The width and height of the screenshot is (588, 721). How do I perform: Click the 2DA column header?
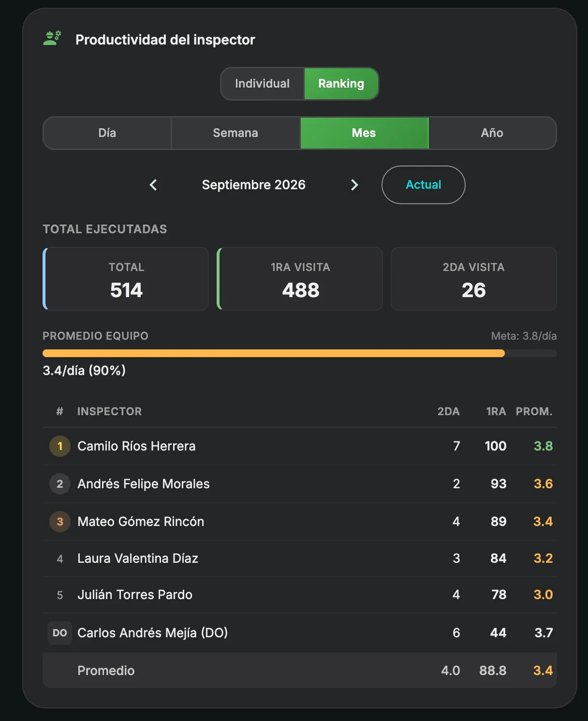click(449, 411)
